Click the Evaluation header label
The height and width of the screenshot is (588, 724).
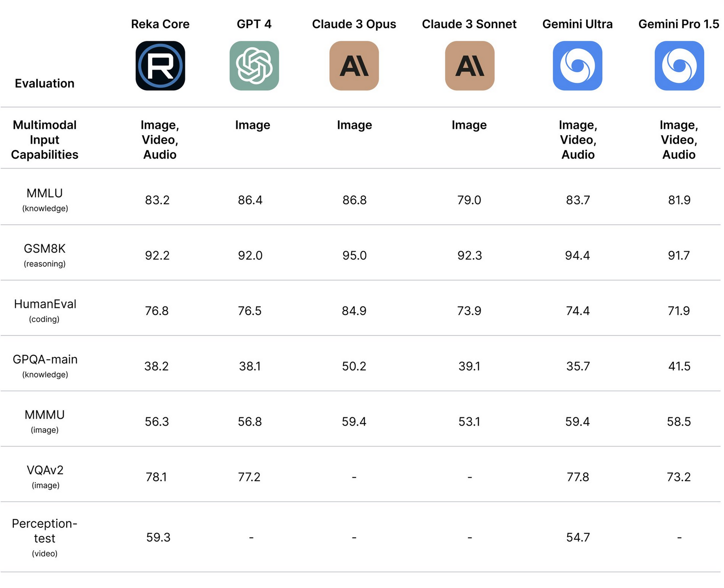[x=45, y=83]
